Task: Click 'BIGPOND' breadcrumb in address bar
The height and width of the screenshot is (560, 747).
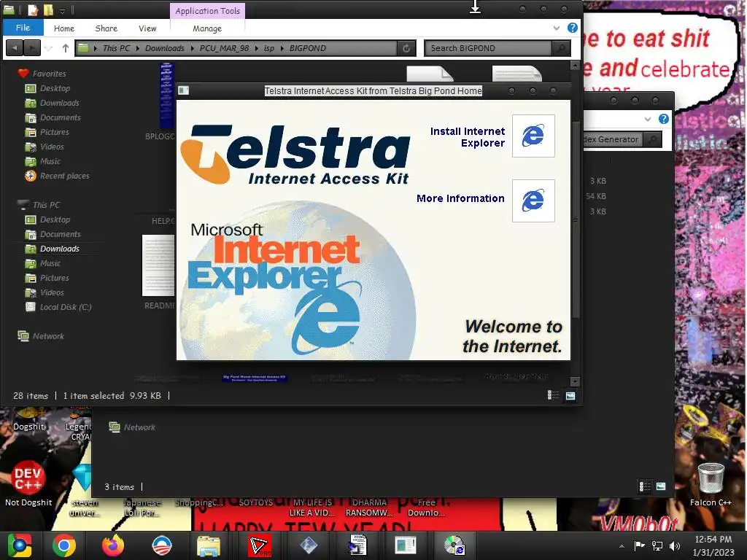Action: click(x=308, y=48)
